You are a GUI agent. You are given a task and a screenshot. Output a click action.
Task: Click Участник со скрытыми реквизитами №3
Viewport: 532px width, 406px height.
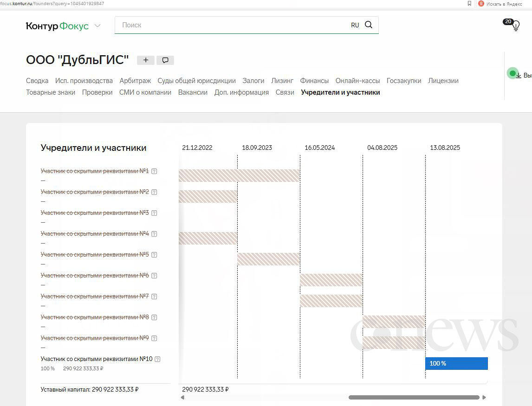point(95,213)
